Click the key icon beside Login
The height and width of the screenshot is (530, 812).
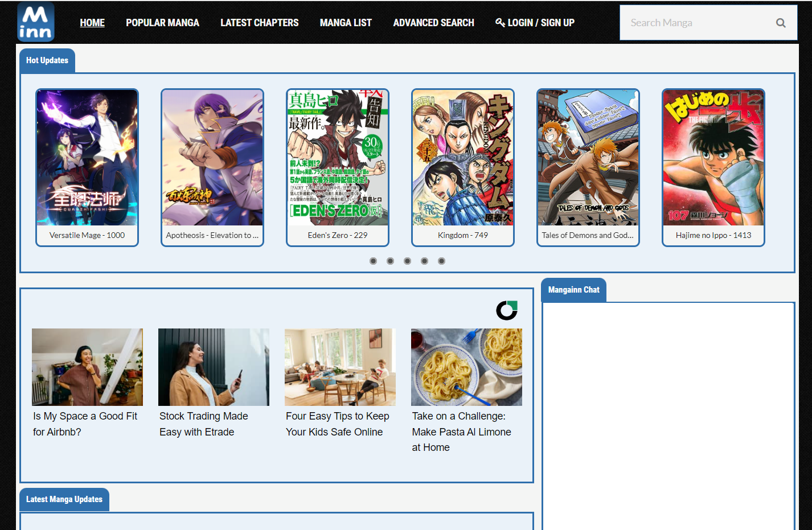(500, 22)
